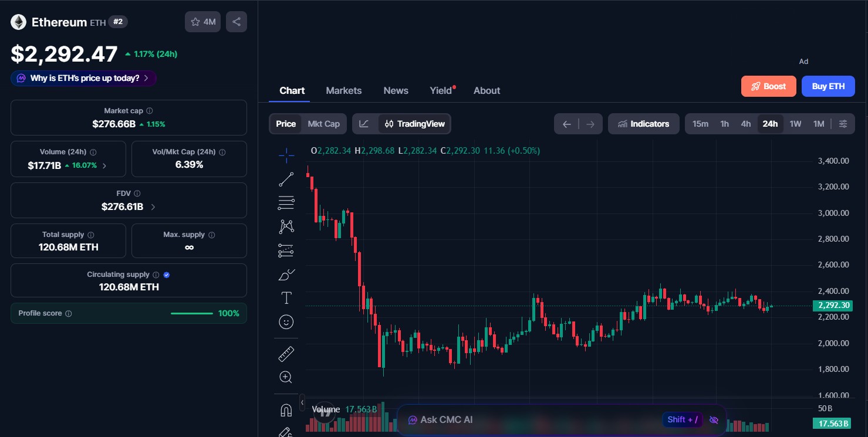Click the $276.66B market cap value

[114, 124]
